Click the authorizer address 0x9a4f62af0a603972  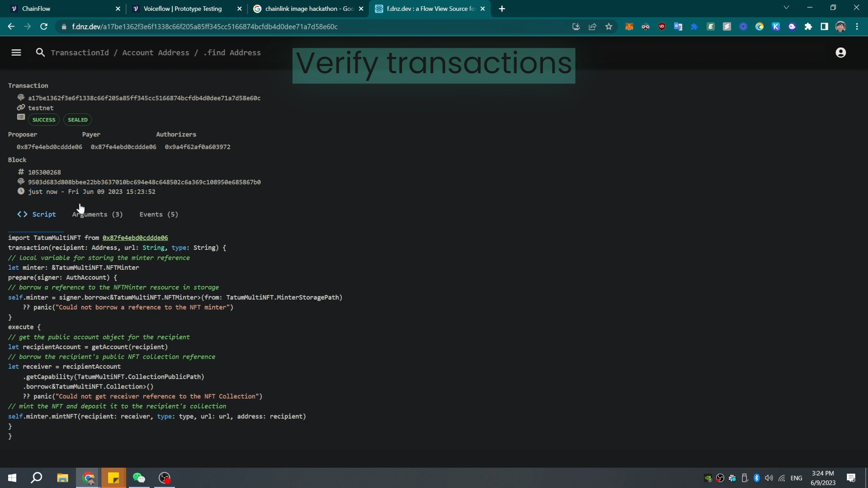point(198,147)
